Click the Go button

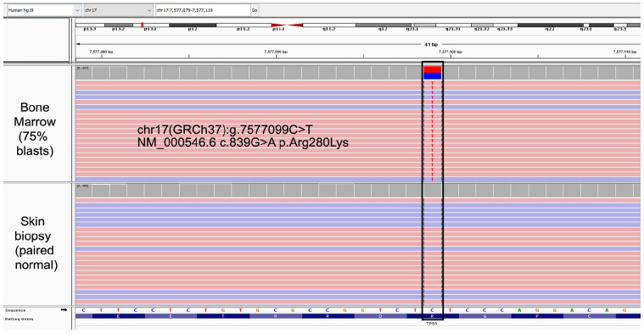pos(255,10)
